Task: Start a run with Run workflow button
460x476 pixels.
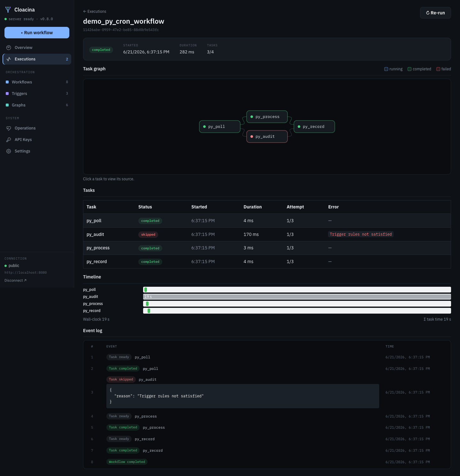Action: pos(37,33)
